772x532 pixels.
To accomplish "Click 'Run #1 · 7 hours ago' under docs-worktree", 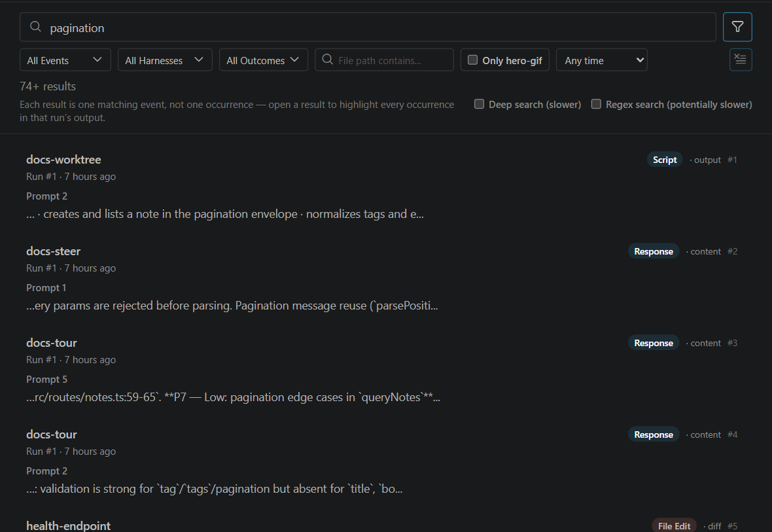I will (x=71, y=176).
